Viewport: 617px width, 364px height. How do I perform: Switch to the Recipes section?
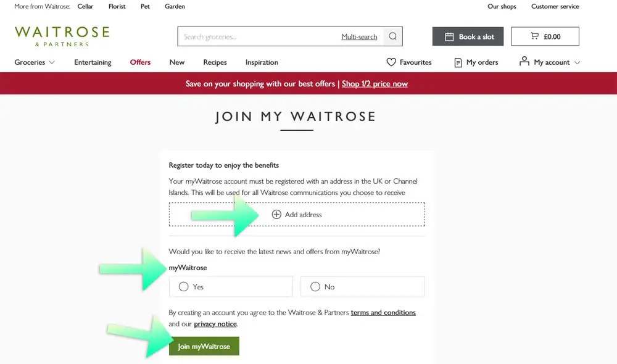pyautogui.click(x=215, y=62)
